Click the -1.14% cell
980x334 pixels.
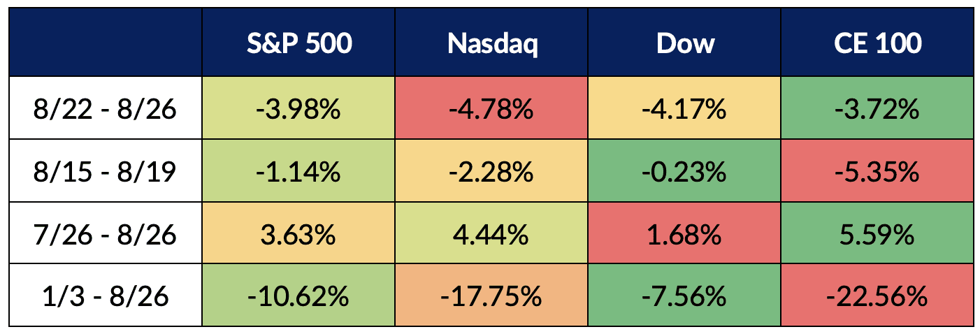pyautogui.click(x=298, y=170)
